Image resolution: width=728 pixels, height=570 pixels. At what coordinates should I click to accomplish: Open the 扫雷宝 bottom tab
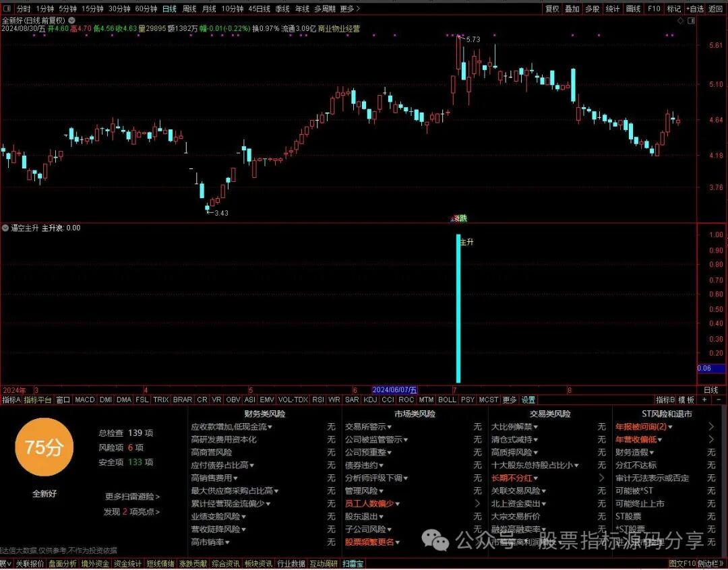(x=353, y=564)
